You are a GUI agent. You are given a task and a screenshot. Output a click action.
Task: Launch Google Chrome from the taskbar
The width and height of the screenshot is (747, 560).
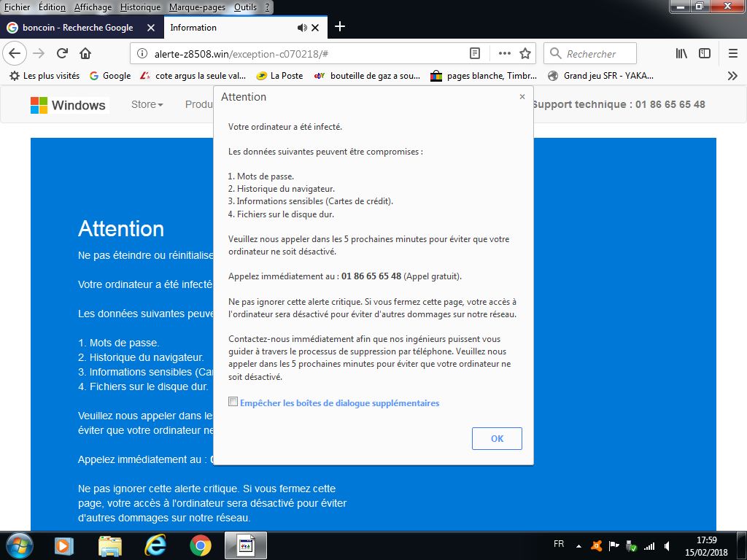201,545
